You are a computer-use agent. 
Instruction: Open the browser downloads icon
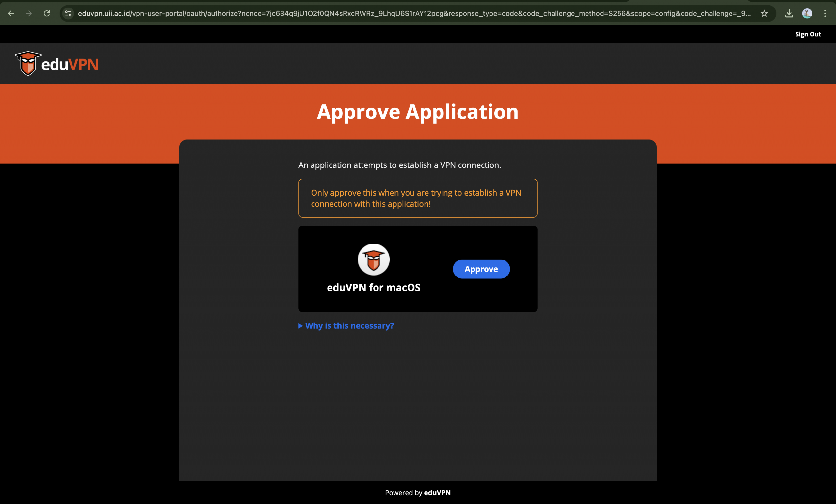click(x=789, y=14)
